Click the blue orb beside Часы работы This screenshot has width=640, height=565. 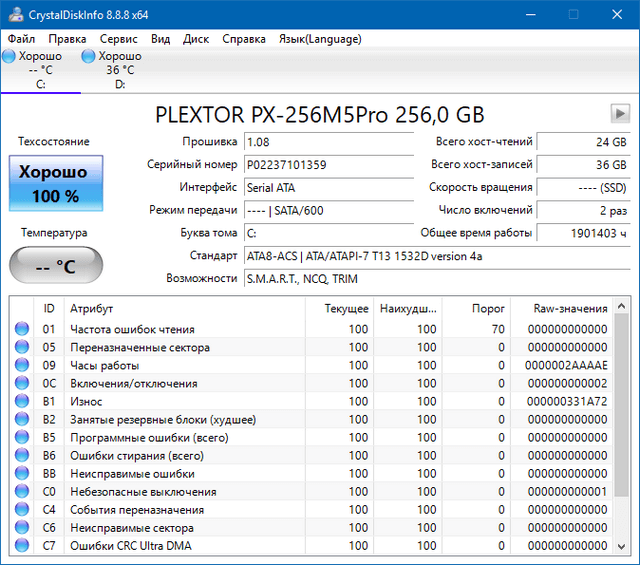tap(22, 366)
